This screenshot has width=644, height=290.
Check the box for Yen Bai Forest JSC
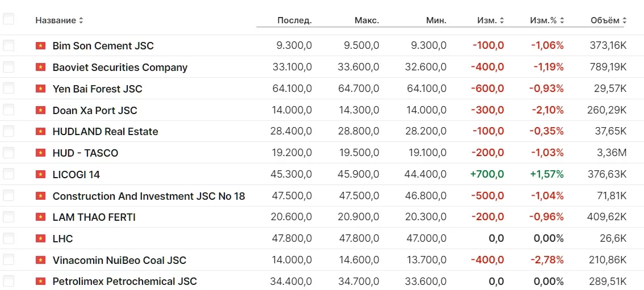9,89
